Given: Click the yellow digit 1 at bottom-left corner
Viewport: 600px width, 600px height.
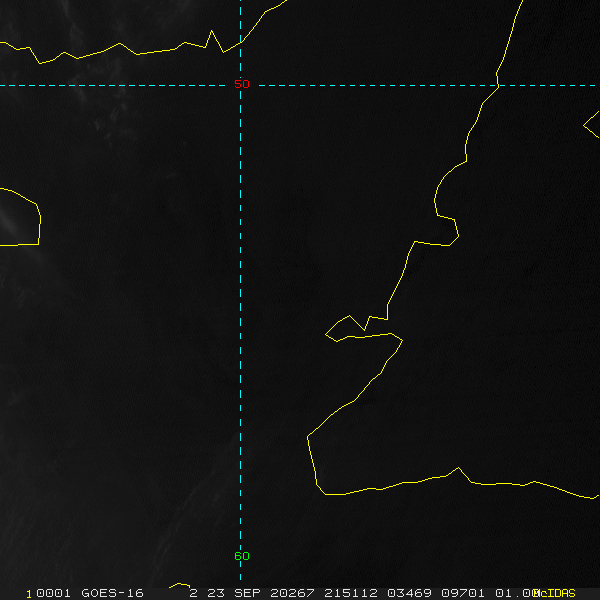Looking at the screenshot, I should click(x=29, y=593).
